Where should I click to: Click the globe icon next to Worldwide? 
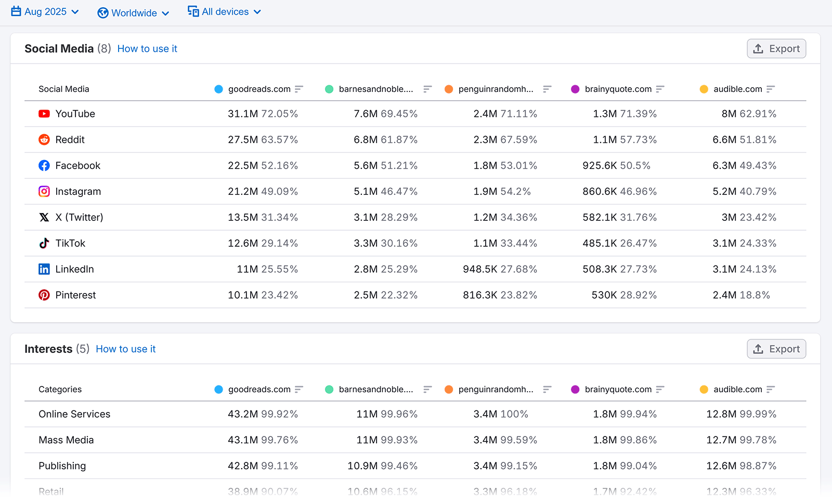coord(102,12)
